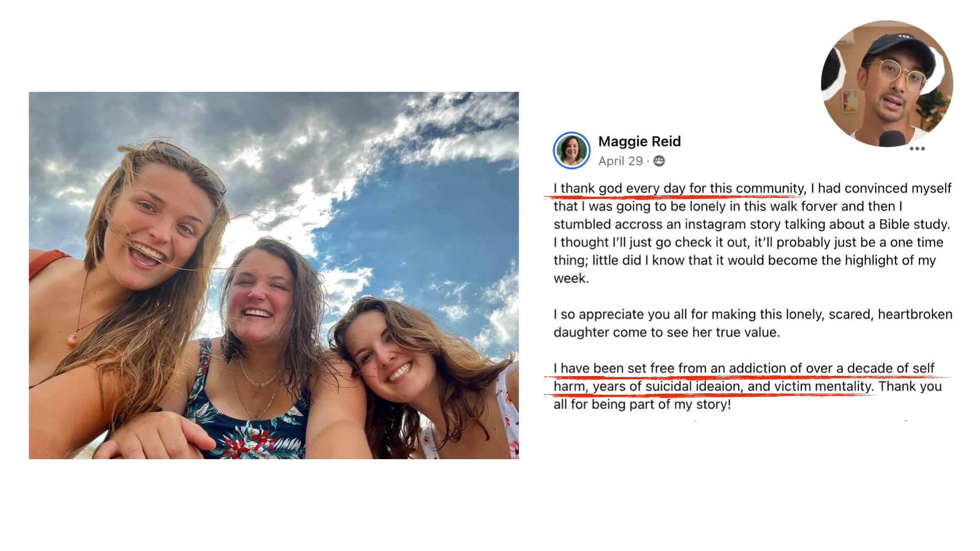Select the circular presenter webcam video
This screenshot has width=980, height=551.
[x=887, y=83]
